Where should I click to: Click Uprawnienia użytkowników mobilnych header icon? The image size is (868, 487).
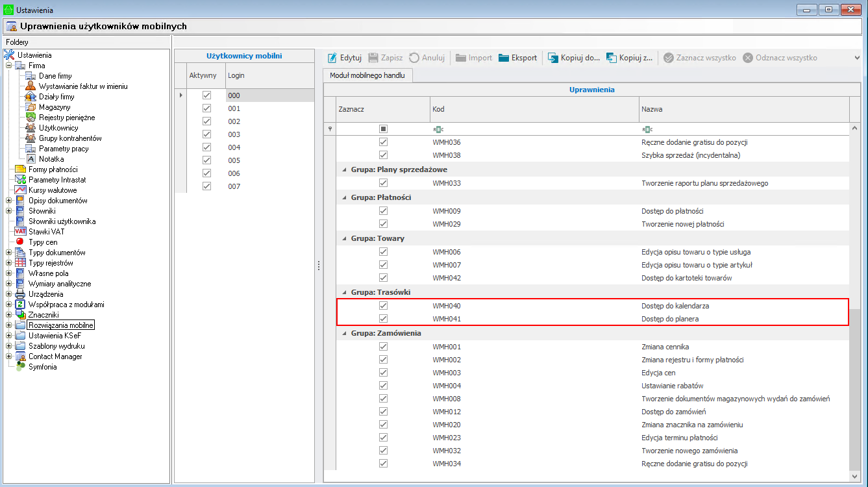10,26
